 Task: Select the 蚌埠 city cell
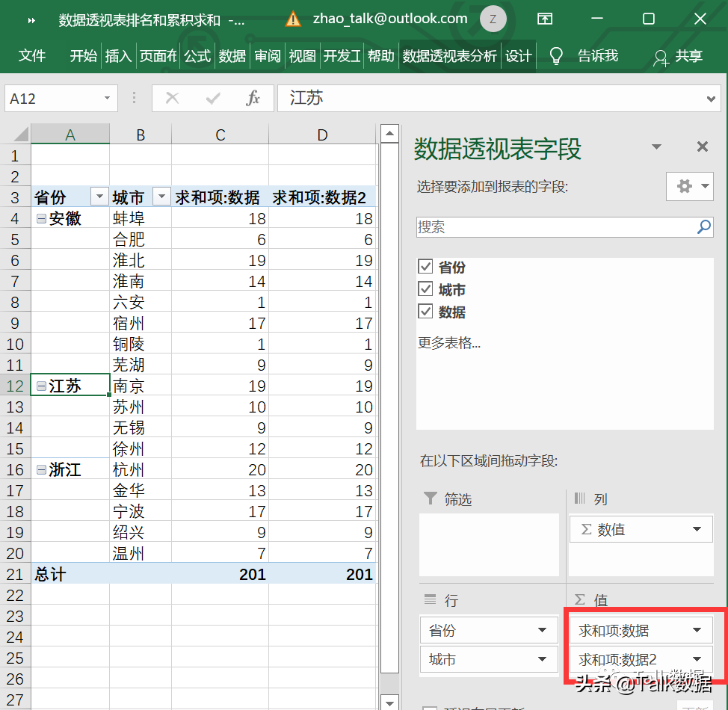point(141,218)
